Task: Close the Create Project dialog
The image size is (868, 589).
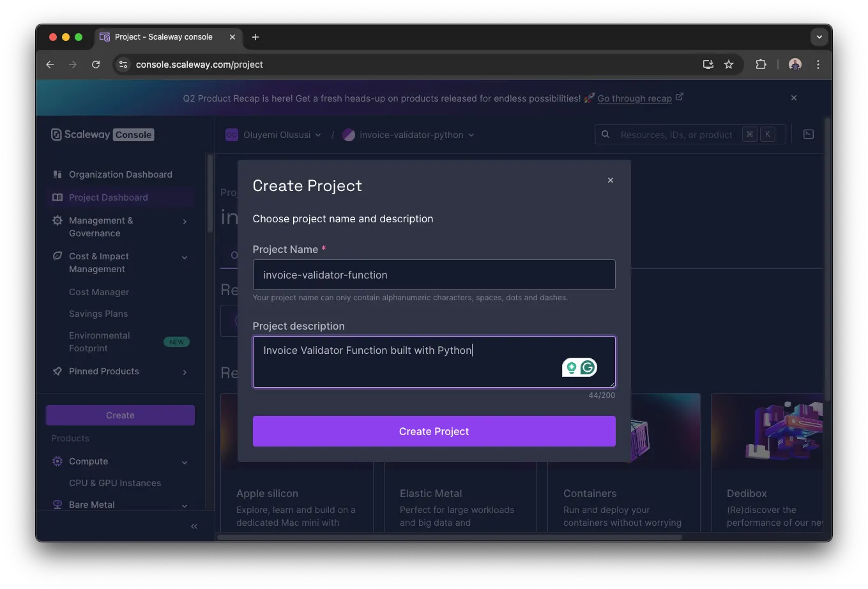Action: pyautogui.click(x=611, y=180)
